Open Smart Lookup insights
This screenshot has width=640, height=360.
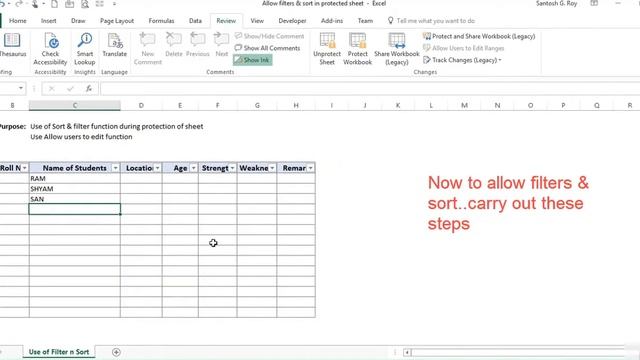tap(84, 49)
